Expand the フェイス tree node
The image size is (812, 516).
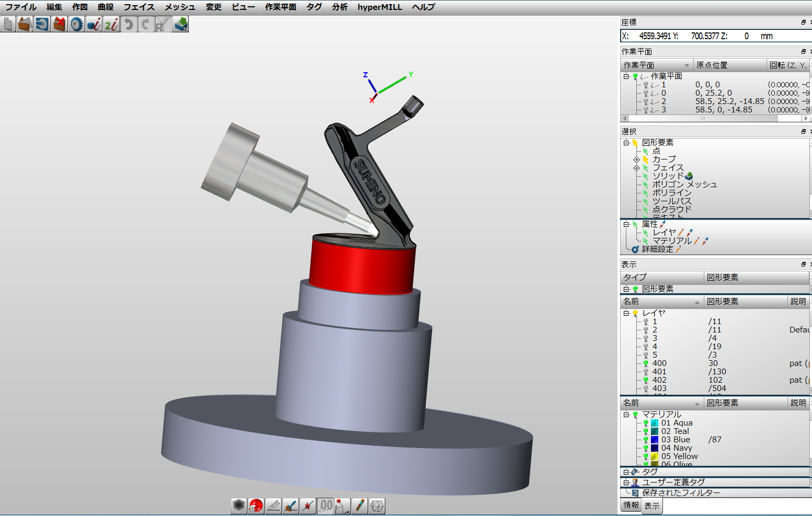[636, 168]
